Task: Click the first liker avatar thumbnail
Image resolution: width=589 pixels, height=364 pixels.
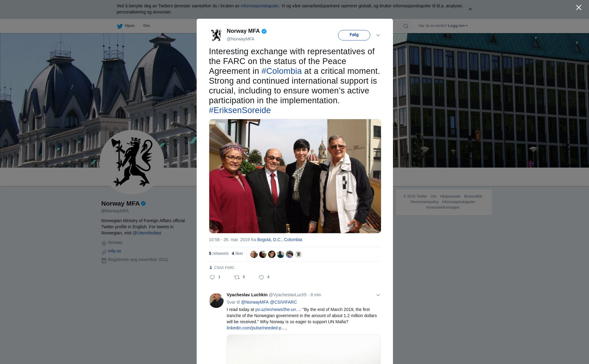Action: pos(254,254)
